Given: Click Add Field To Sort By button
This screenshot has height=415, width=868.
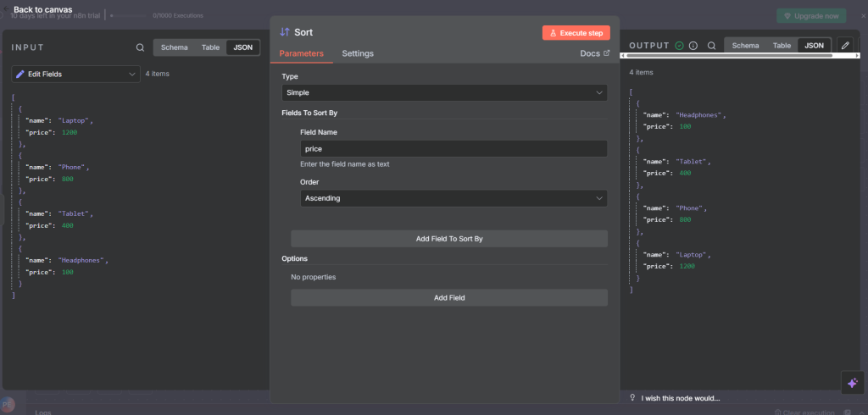Looking at the screenshot, I should point(449,239).
